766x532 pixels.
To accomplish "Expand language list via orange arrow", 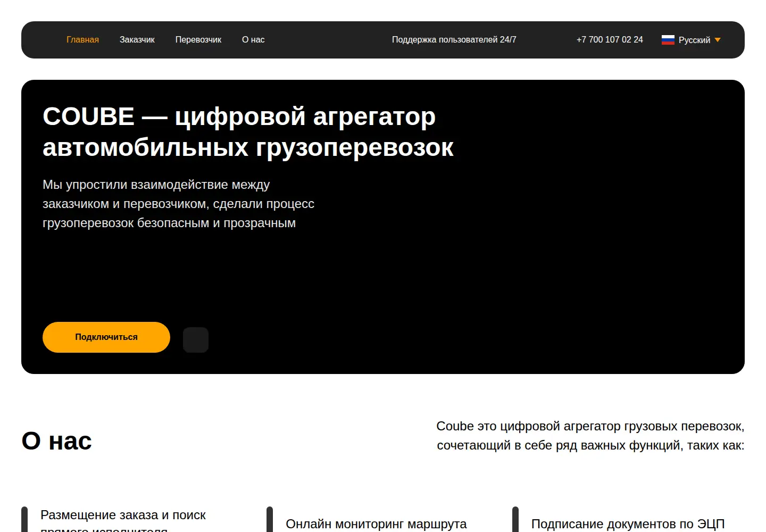I will [718, 40].
